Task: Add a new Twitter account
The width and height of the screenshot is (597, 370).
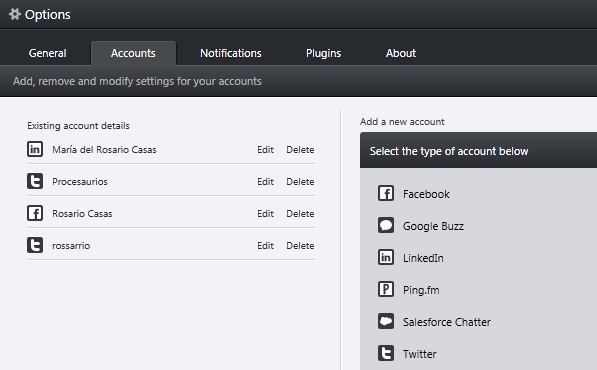Action: [x=420, y=354]
